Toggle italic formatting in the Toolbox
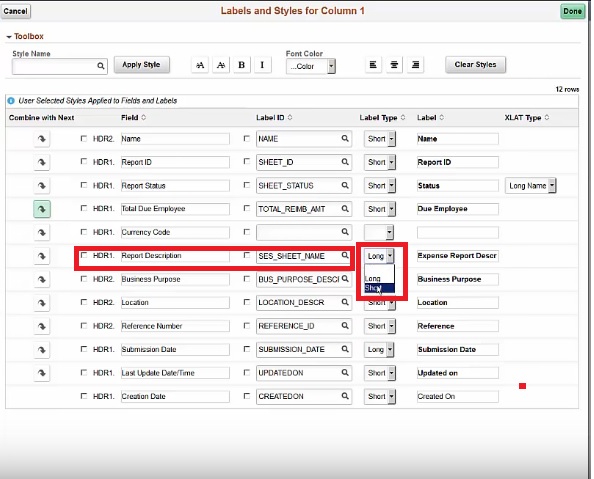594x479 pixels. (262, 65)
